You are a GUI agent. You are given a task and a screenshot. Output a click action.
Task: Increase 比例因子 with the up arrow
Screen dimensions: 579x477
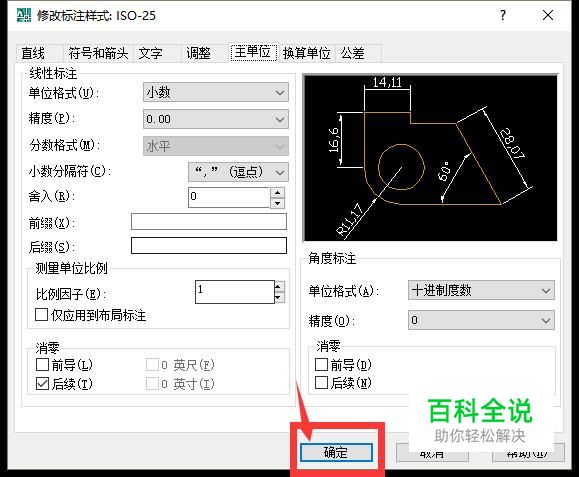(x=280, y=286)
